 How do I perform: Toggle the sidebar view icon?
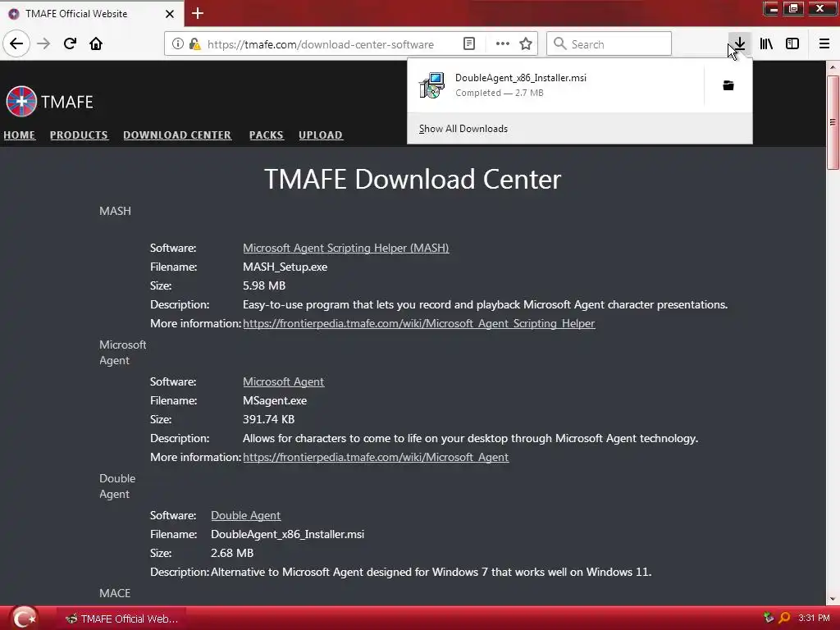coord(792,44)
